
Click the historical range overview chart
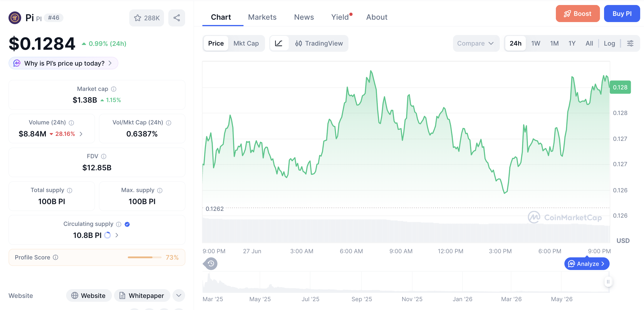(x=406, y=282)
